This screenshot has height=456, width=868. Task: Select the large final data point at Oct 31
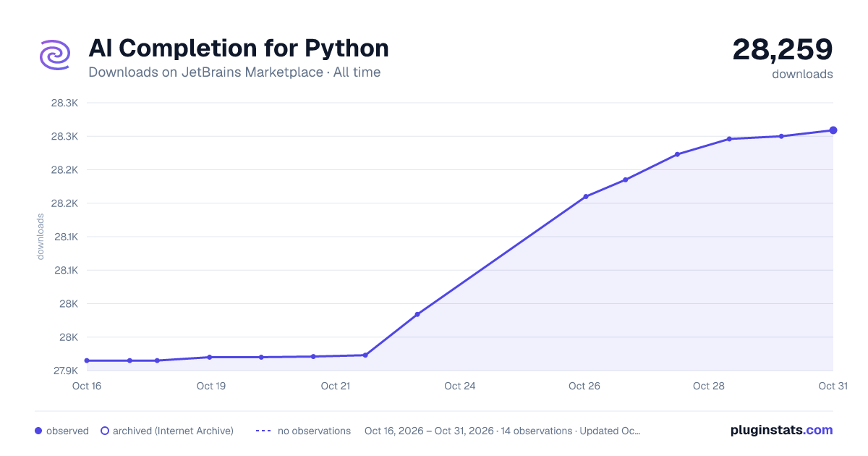coord(833,130)
